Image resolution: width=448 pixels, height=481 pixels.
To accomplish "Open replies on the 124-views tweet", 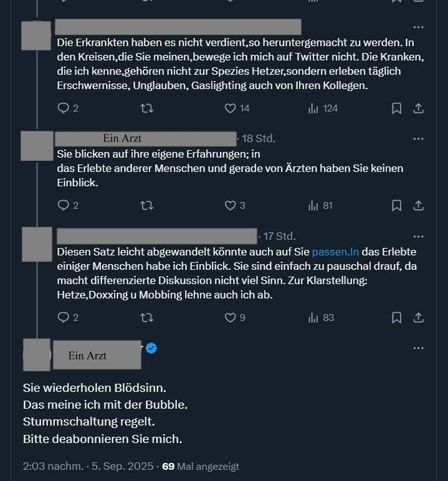I will [63, 108].
